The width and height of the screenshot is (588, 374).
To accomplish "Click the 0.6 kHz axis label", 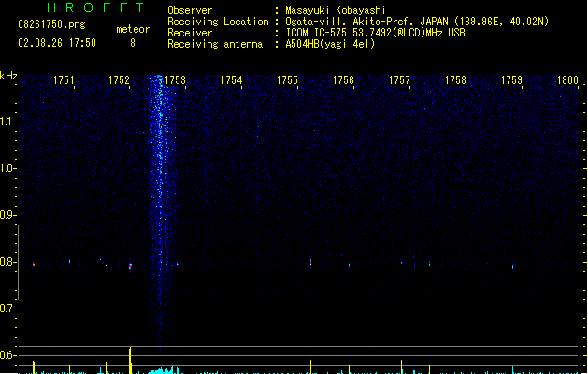I will pos(7,355).
